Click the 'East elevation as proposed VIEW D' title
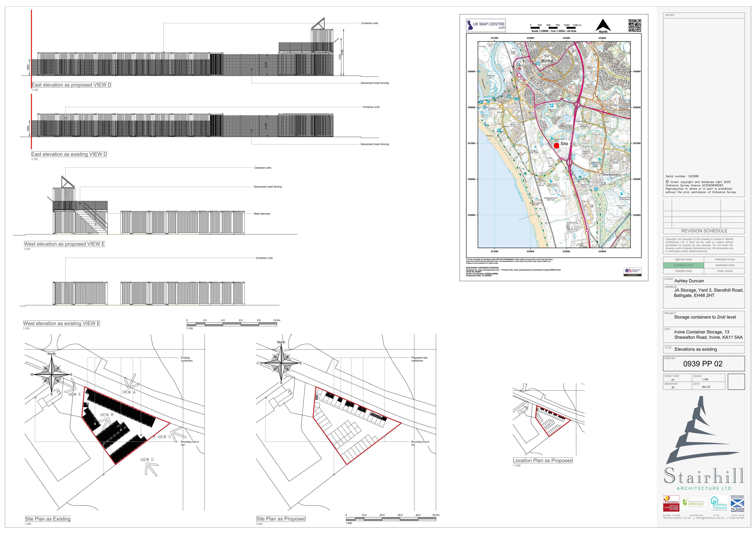The height and width of the screenshot is (534, 756). pos(71,85)
